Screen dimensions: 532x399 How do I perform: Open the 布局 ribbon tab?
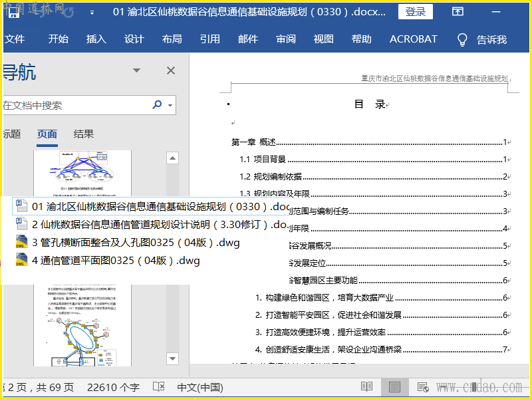coord(172,39)
